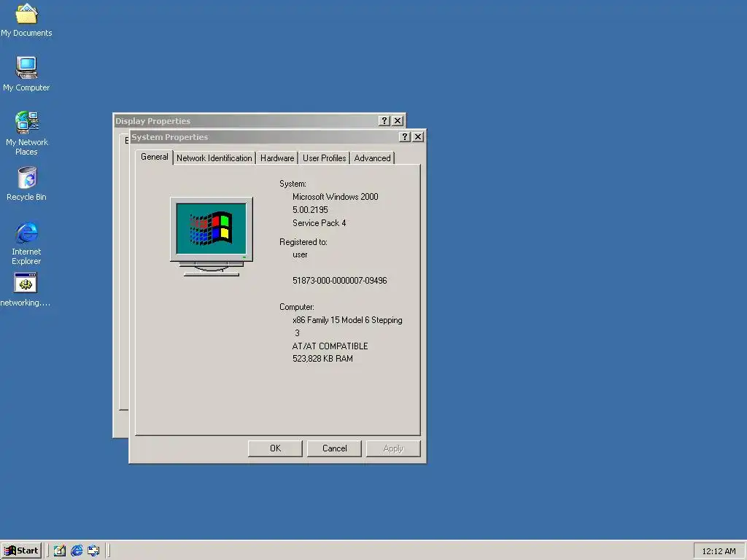Click the System Properties title bar
Viewport: 747px width, 560px height.
pyautogui.click(x=264, y=137)
